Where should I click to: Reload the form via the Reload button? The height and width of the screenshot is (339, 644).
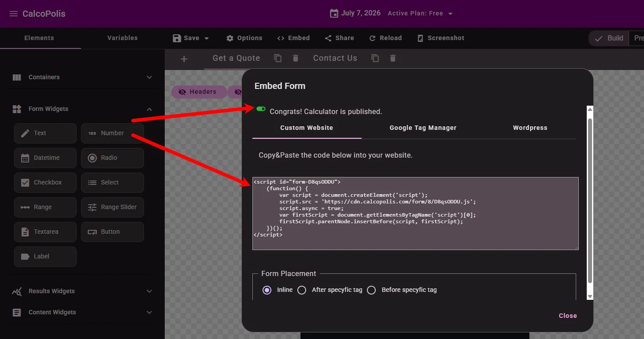pos(385,38)
